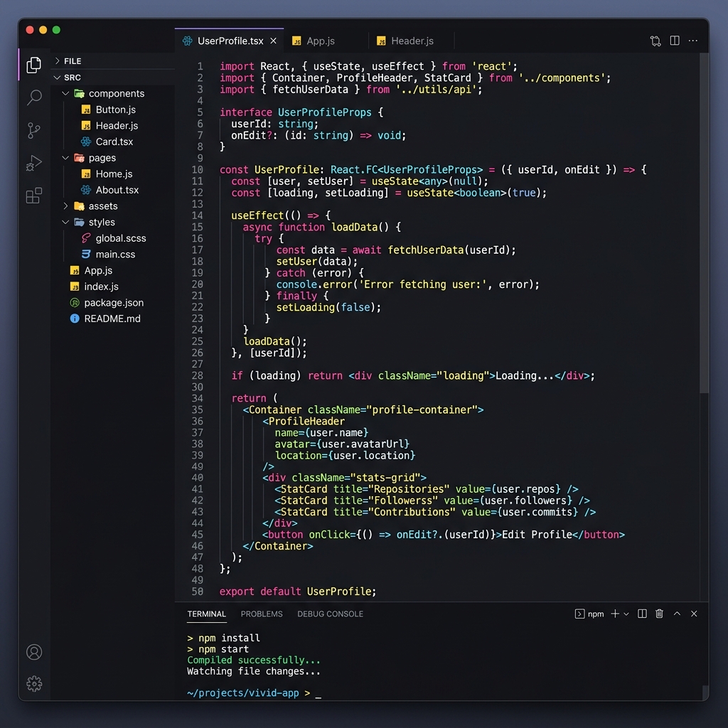The height and width of the screenshot is (728, 728).
Task: Click the 'npm' terminal name label
Action: coord(596,614)
